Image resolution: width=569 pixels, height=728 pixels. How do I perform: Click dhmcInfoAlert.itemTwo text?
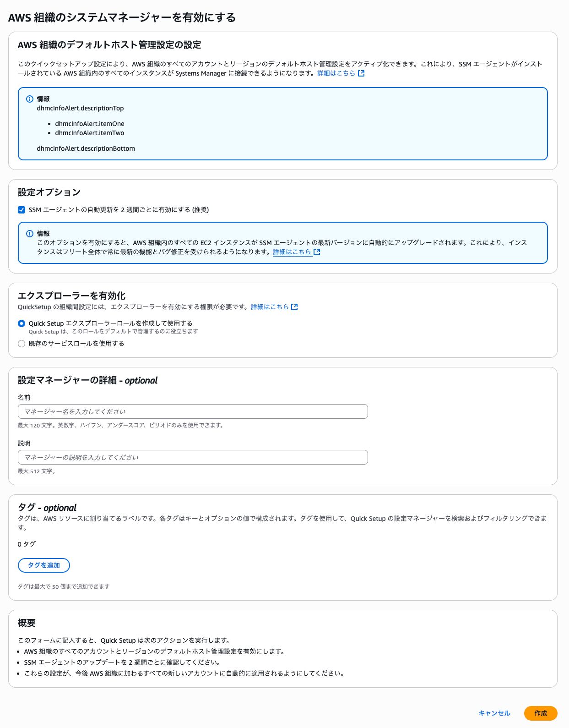click(x=90, y=133)
